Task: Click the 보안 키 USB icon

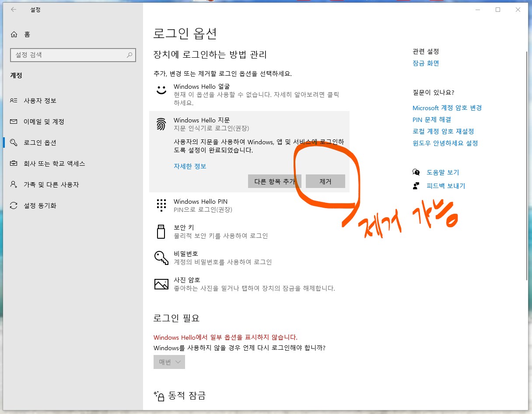Action: point(161,231)
